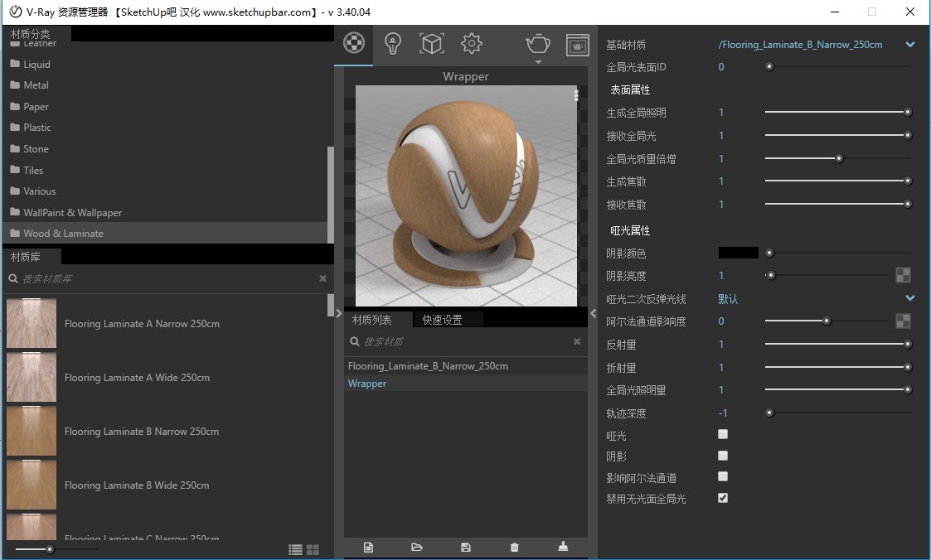Click the save material floppy disk icon

tap(466, 548)
